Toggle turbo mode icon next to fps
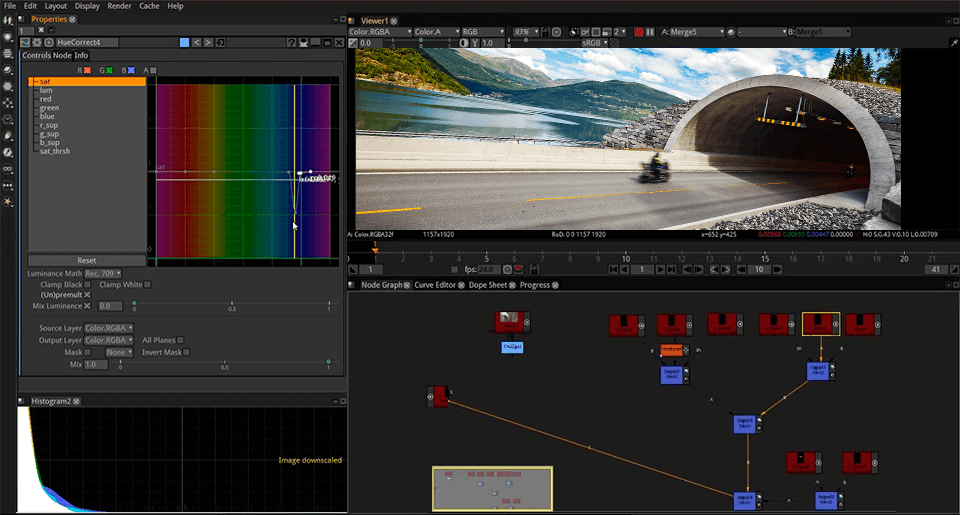Viewport: 960px width, 515px height. click(x=519, y=269)
